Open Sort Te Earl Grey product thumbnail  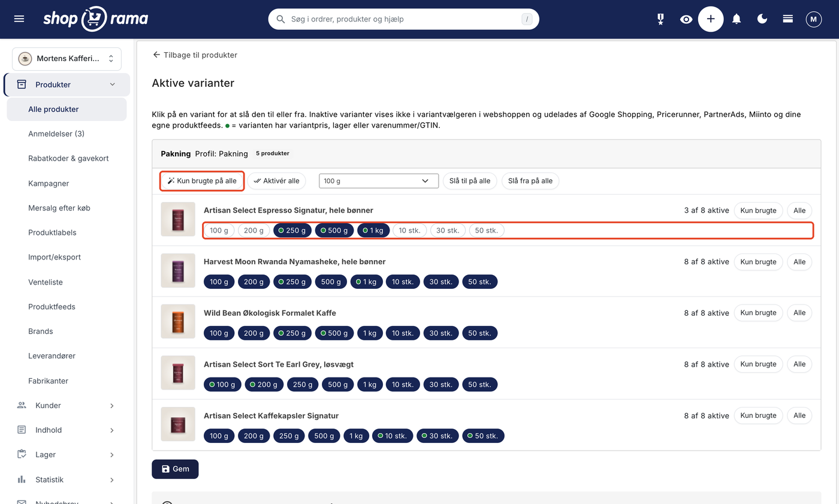(178, 373)
